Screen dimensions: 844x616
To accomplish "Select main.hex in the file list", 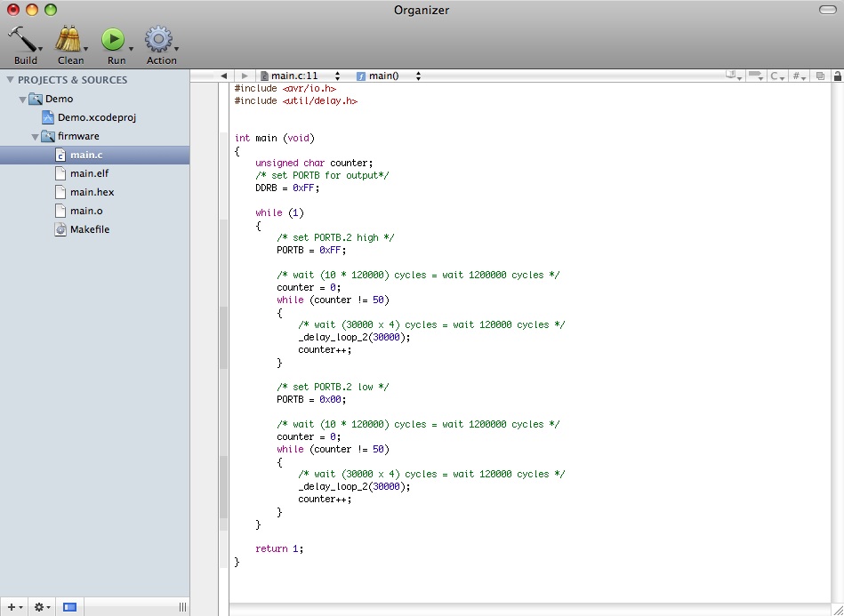I will click(x=92, y=192).
